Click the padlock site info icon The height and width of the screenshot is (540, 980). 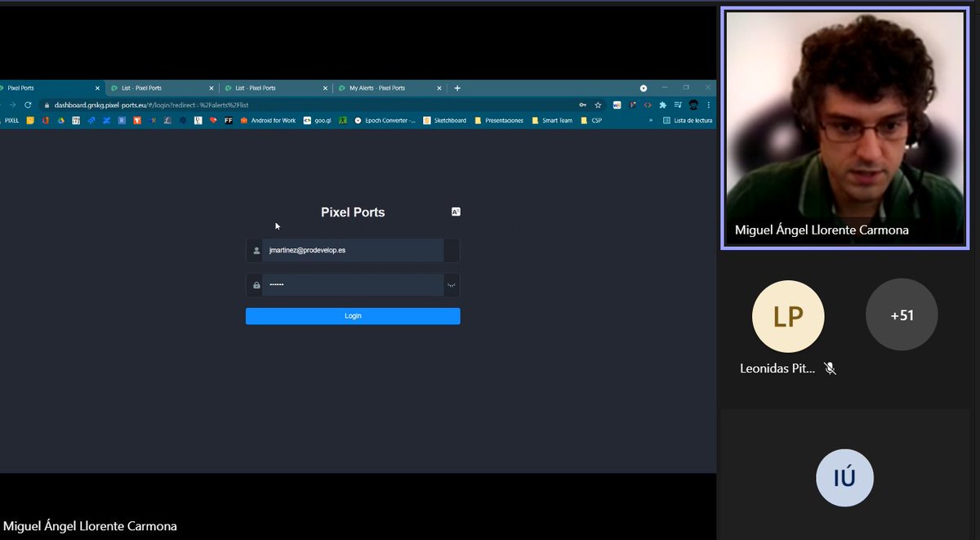(x=47, y=105)
